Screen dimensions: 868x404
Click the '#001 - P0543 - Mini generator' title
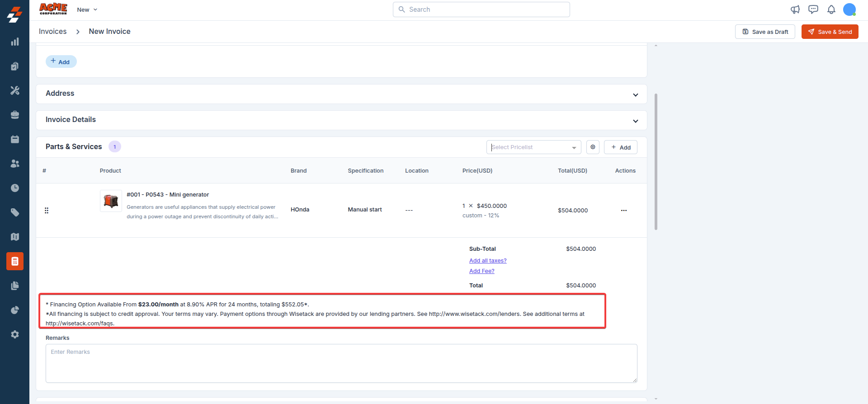[168, 195]
